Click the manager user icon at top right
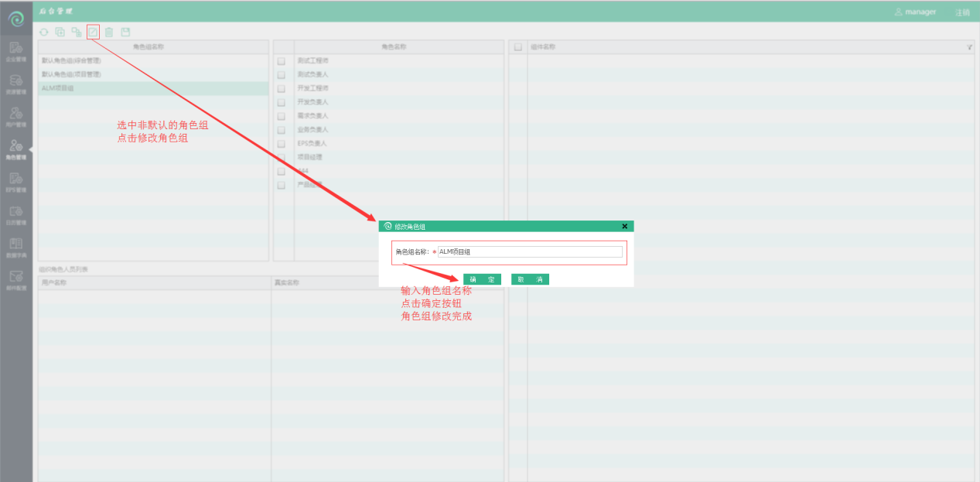 click(899, 12)
